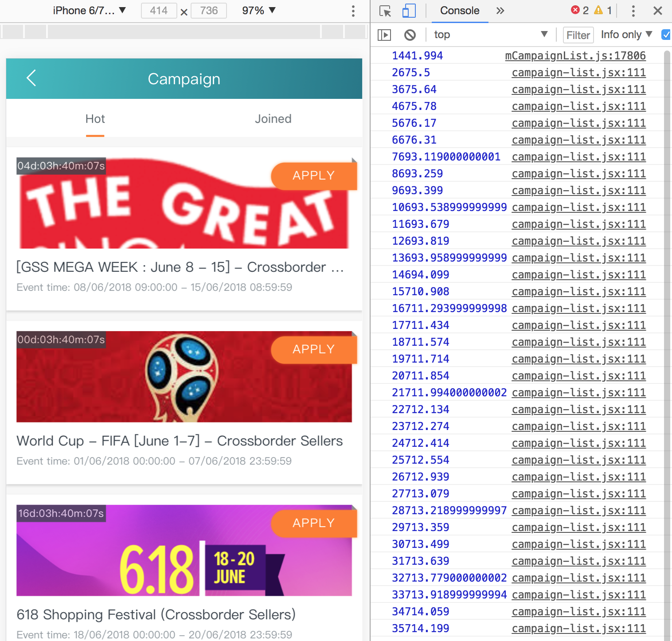The height and width of the screenshot is (641, 672).
Task: Toggle the checkbox beside Info only
Action: coord(666,35)
